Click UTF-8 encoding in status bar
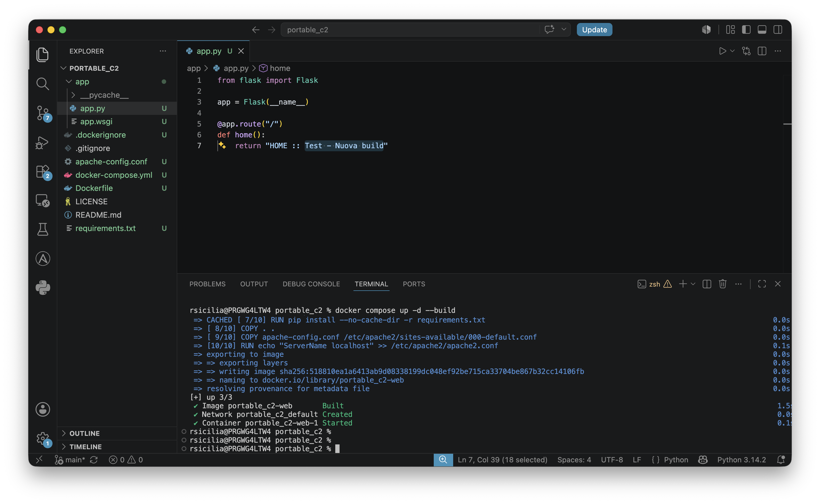Screen dimensions: 820x504 612,460
